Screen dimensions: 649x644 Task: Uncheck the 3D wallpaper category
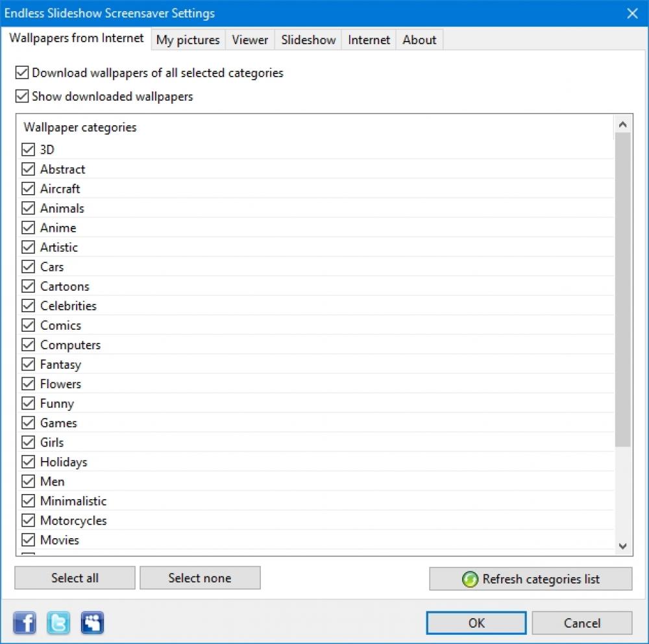[29, 149]
